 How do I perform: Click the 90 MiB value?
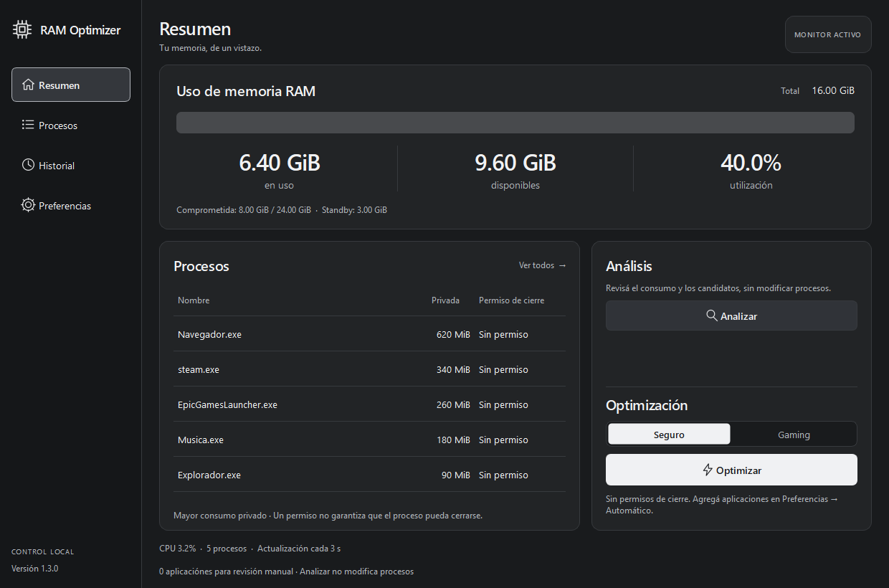456,475
